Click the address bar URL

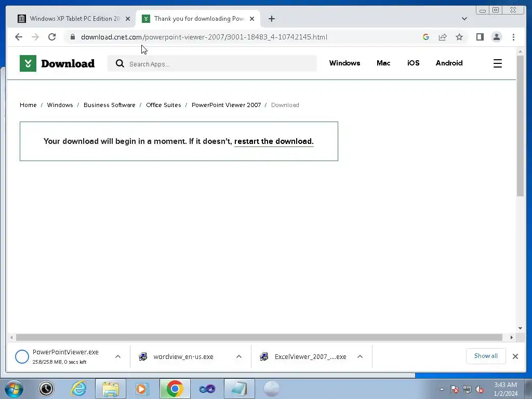click(x=204, y=37)
